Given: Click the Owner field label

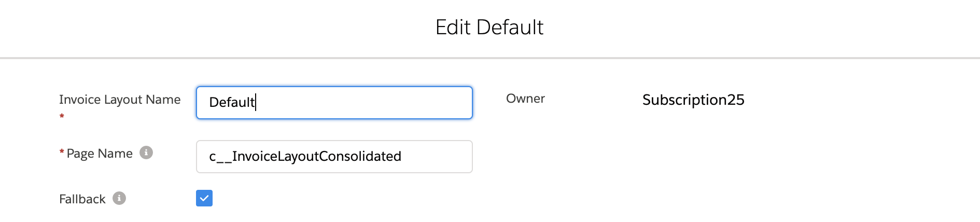Looking at the screenshot, I should (x=525, y=99).
